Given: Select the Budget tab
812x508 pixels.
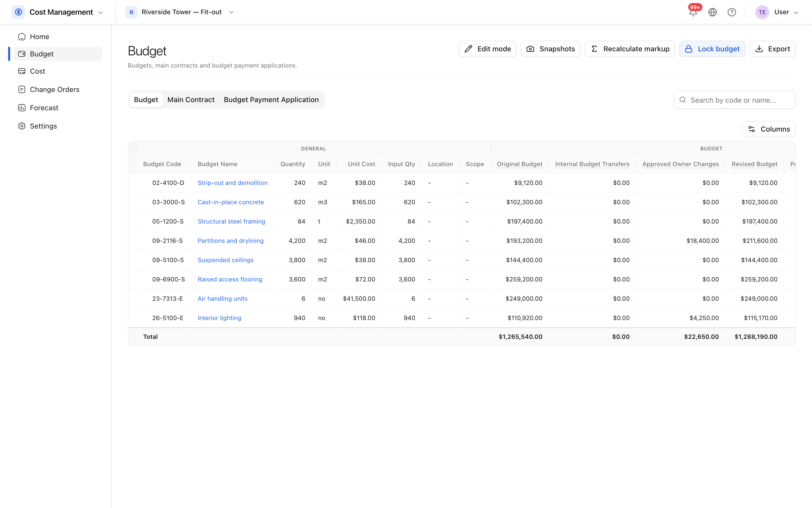Looking at the screenshot, I should click(146, 100).
